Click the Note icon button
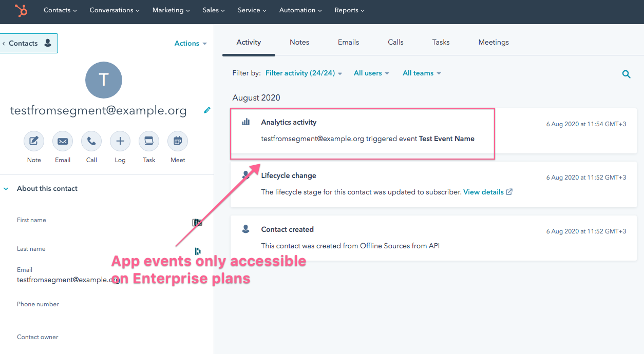This screenshot has height=354, width=644. click(x=34, y=141)
